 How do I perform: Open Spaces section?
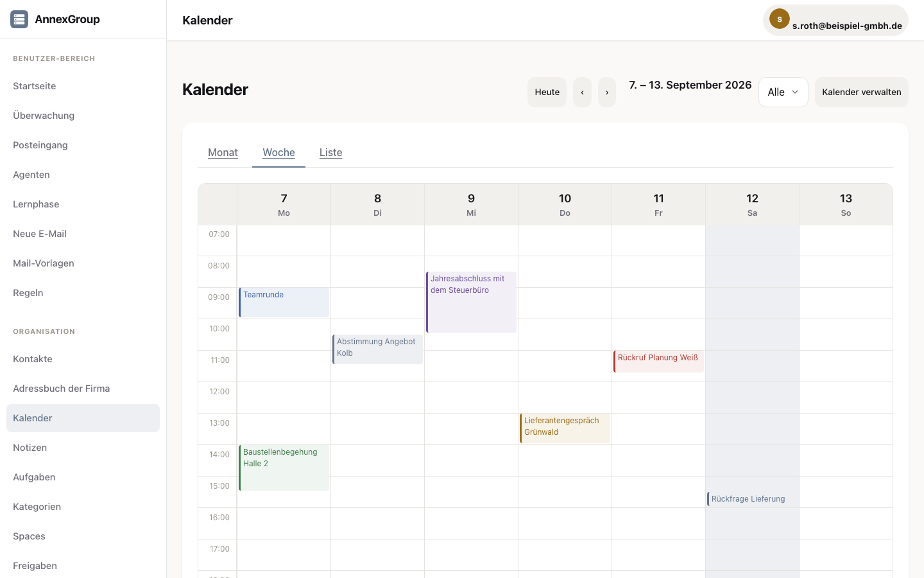pyautogui.click(x=83, y=536)
